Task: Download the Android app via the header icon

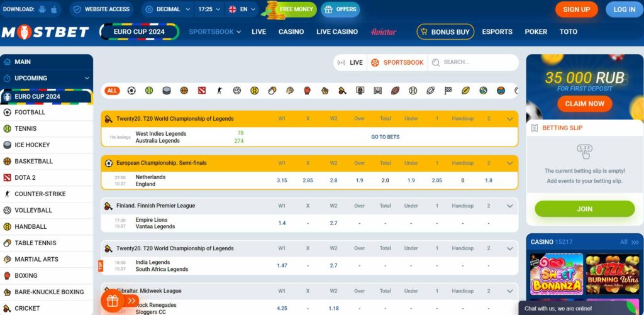Action: click(x=42, y=9)
